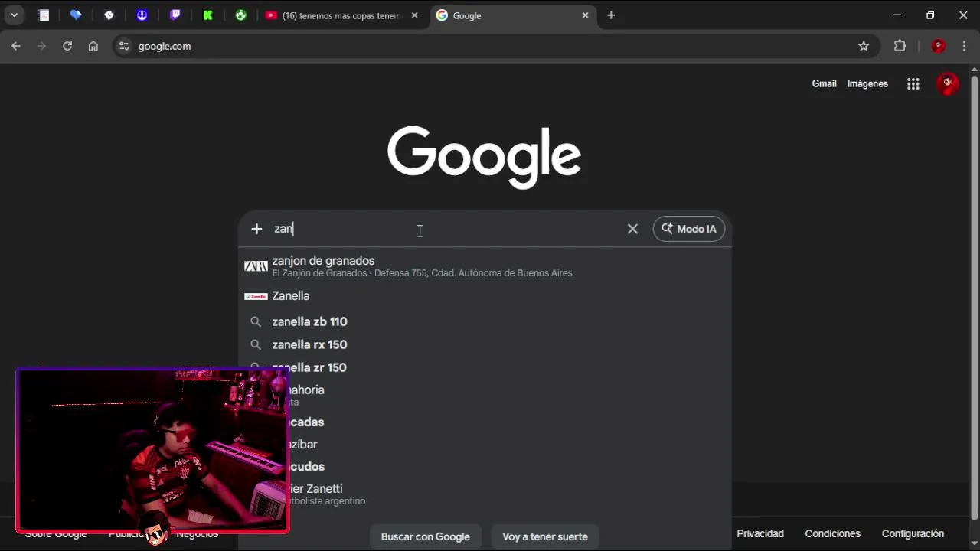Open the Google account avatar
The image size is (980, 551).
click(x=948, y=83)
